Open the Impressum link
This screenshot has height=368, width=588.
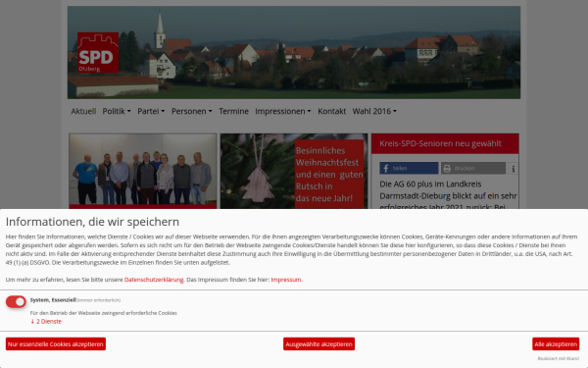point(286,280)
